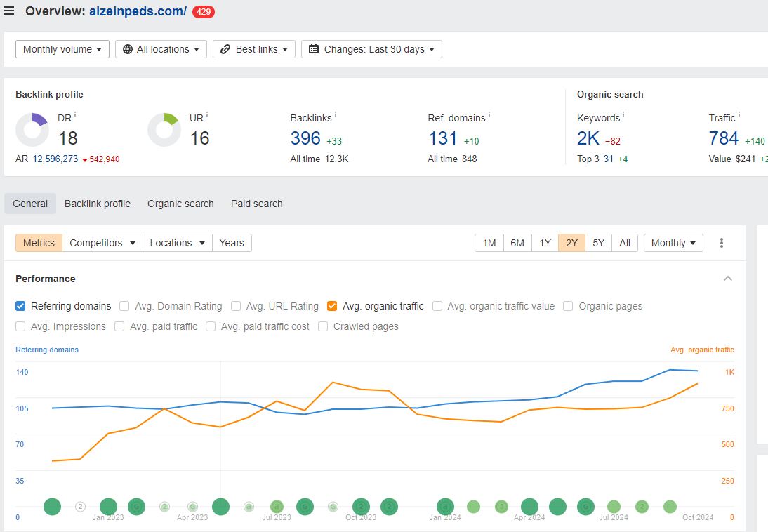Open the hamburger menu icon
Viewport: 768px width, 532px height.
pyautogui.click(x=9, y=11)
